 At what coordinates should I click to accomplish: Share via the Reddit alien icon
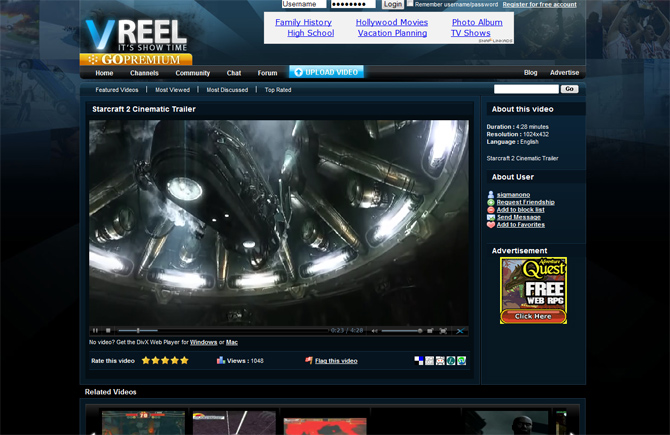(x=440, y=361)
